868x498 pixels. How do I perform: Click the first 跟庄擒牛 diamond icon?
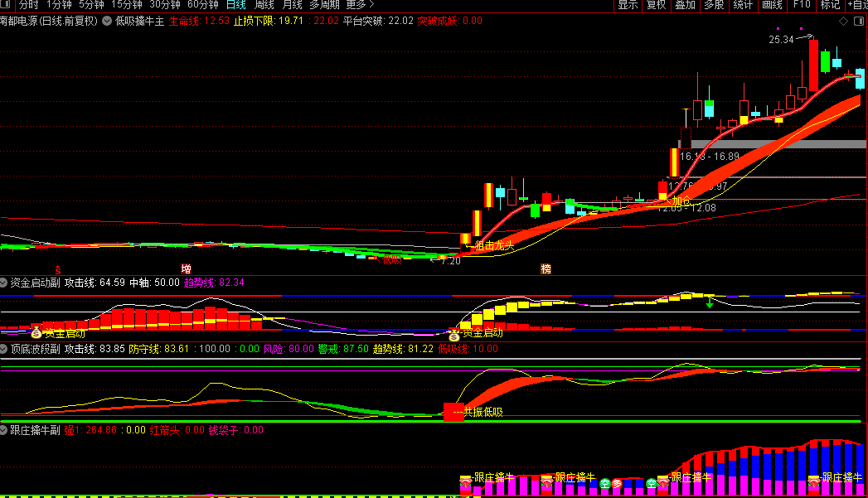pyautogui.click(x=466, y=482)
